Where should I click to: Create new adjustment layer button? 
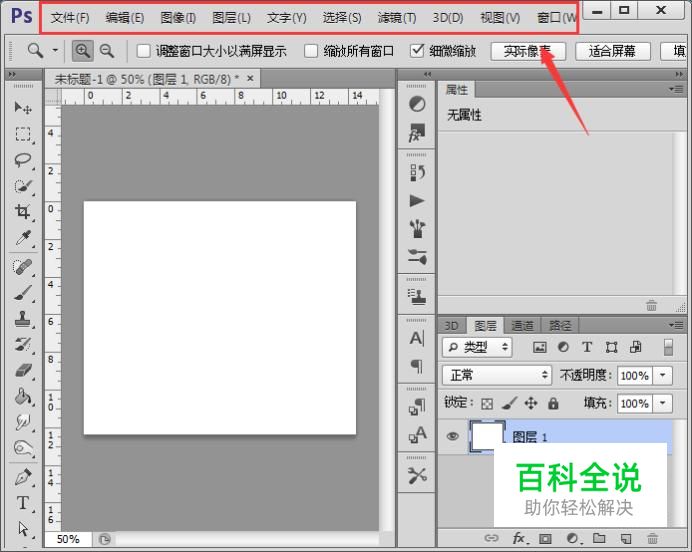pyautogui.click(x=573, y=539)
